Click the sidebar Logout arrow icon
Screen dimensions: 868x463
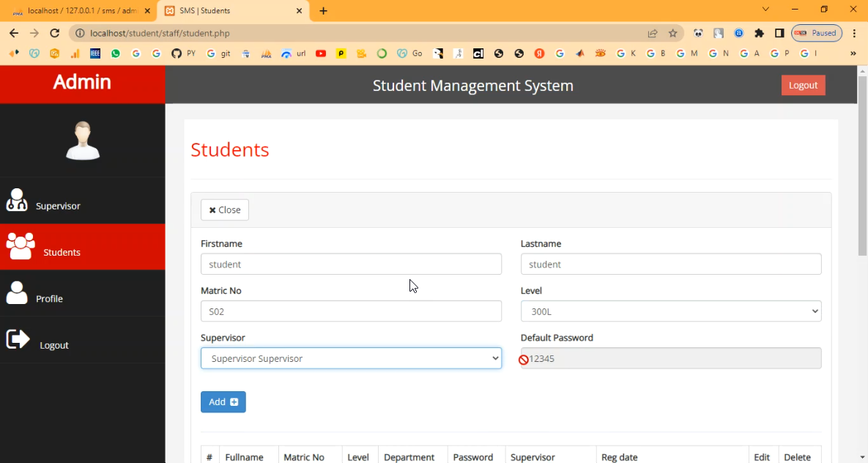tap(18, 339)
